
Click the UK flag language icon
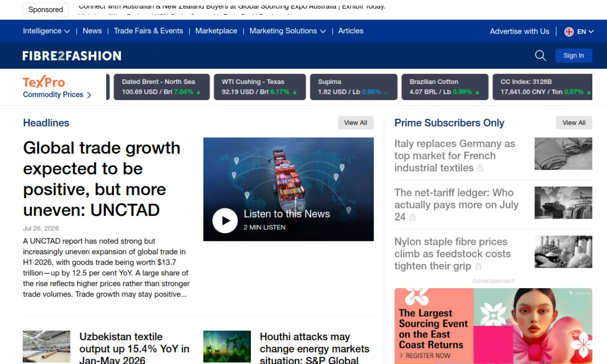pyautogui.click(x=569, y=32)
